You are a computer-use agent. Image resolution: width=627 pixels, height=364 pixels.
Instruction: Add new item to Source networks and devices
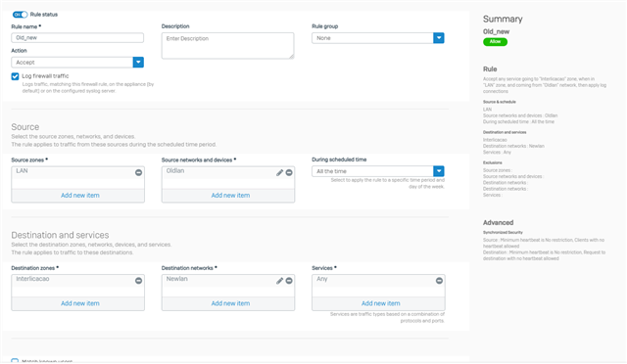230,196
